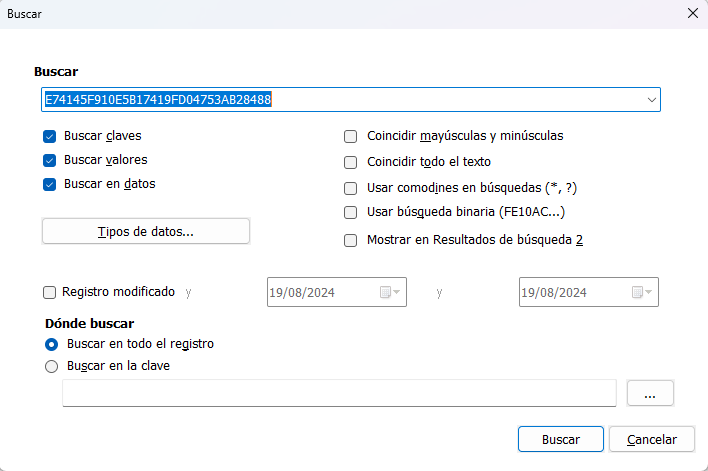
Task: Turn on Usar búsqueda binaria
Action: click(x=350, y=213)
